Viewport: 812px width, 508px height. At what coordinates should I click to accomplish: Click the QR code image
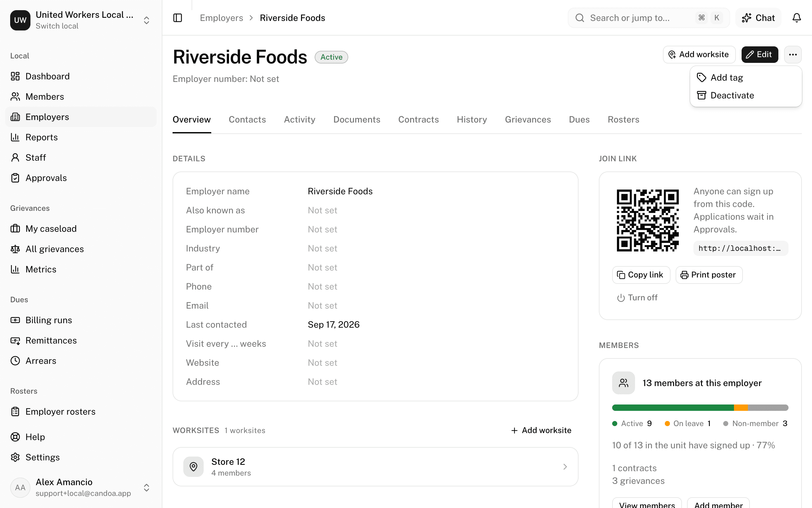pos(648,220)
